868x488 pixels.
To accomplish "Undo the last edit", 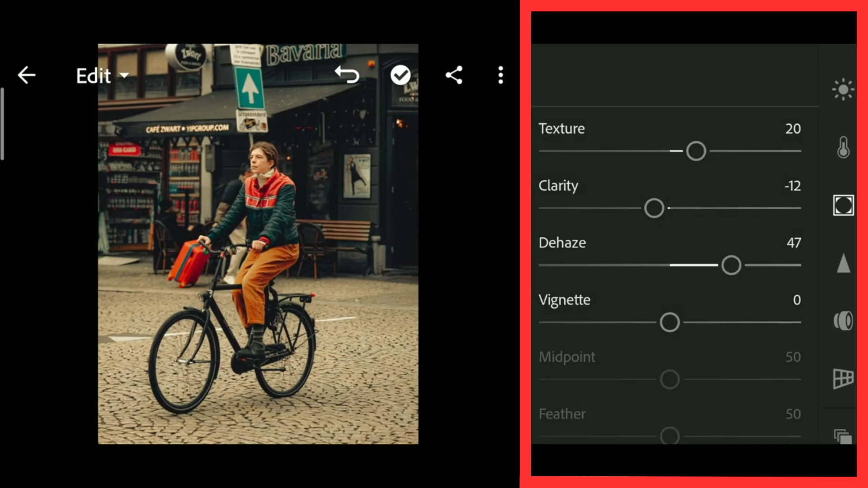I will [347, 75].
